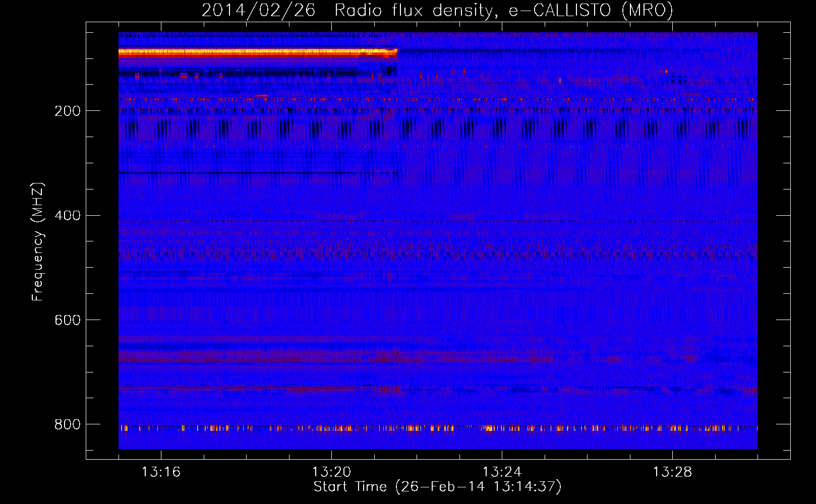Click the orange-speckled band near 800 MHz

pos(438,429)
